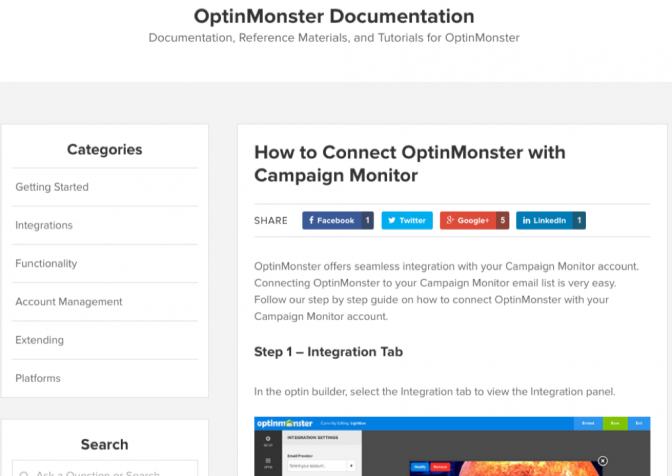This screenshot has width=672, height=476.
Task: Open the Extending category
Action: click(39, 340)
